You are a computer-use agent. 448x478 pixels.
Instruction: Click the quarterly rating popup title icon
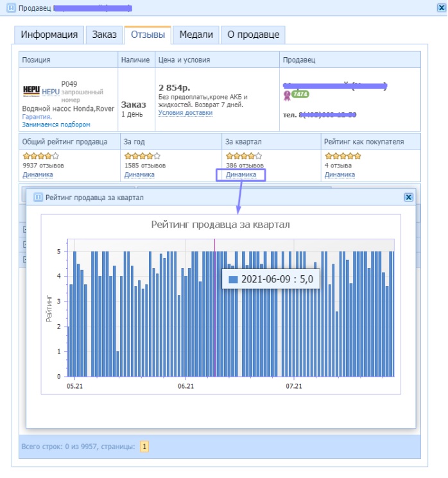(x=37, y=198)
